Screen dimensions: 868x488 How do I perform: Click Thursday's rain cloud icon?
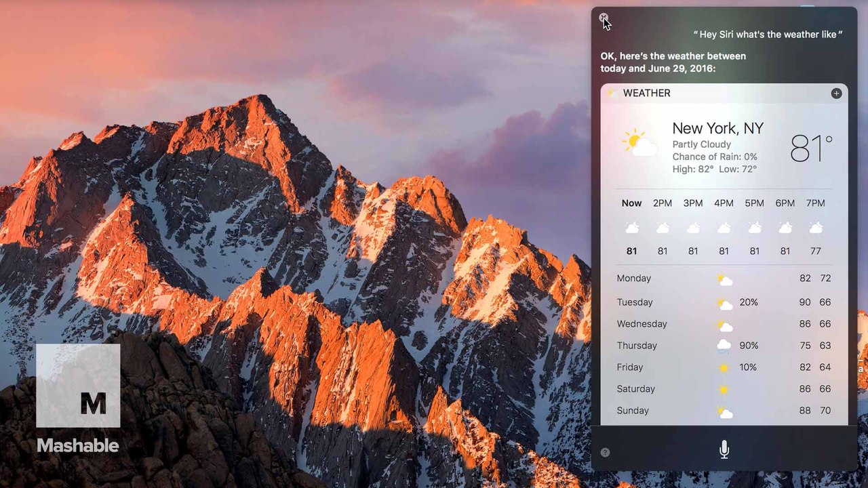tap(724, 346)
